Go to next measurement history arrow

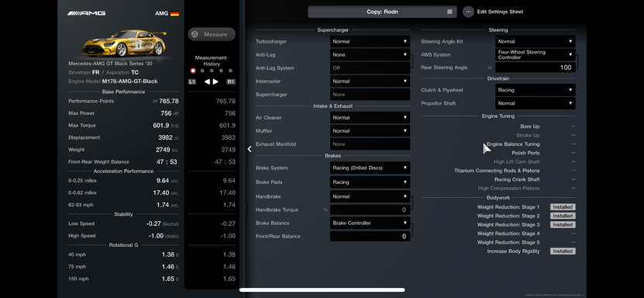coord(215,81)
